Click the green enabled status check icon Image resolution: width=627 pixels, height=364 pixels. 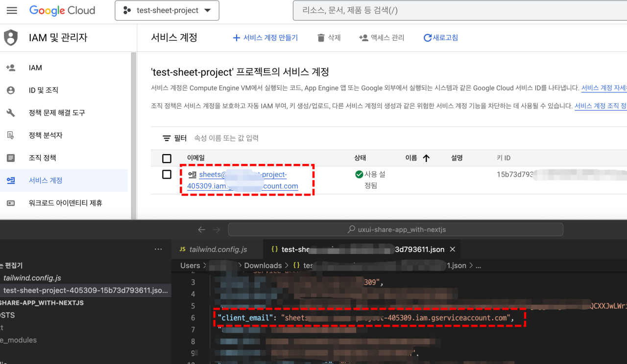(x=359, y=175)
